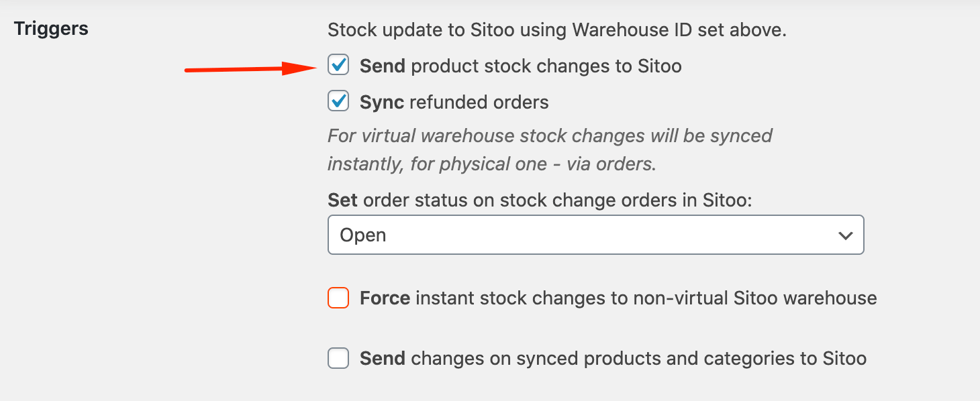This screenshot has height=401, width=980.
Task: Select the Triggers section heading
Action: click(x=51, y=29)
